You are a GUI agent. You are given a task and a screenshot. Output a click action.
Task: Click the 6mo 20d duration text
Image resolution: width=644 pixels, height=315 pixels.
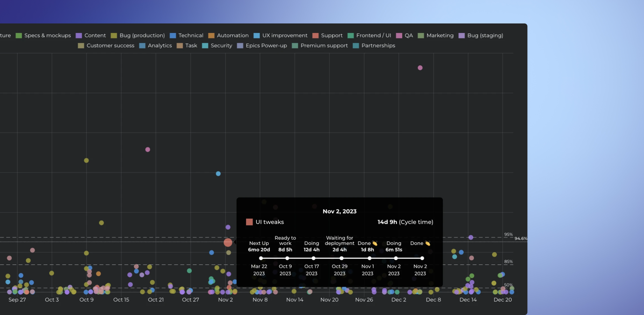(x=259, y=250)
